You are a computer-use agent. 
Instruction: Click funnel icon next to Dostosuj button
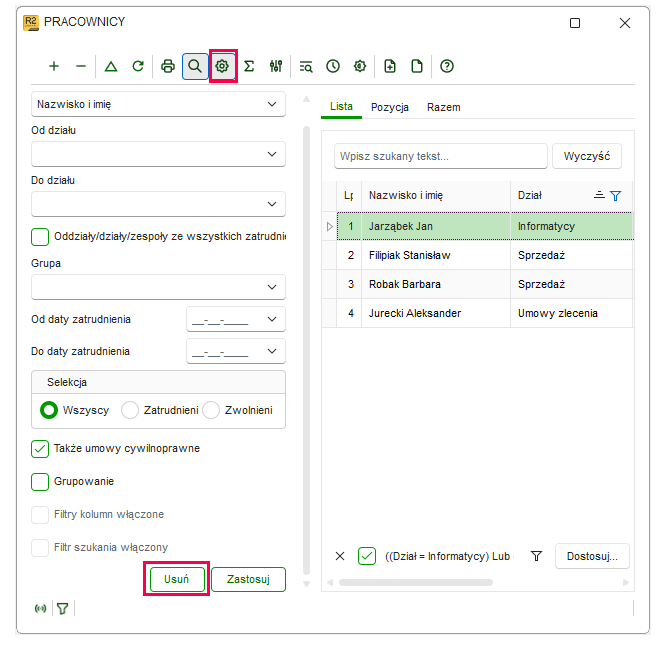(x=537, y=556)
